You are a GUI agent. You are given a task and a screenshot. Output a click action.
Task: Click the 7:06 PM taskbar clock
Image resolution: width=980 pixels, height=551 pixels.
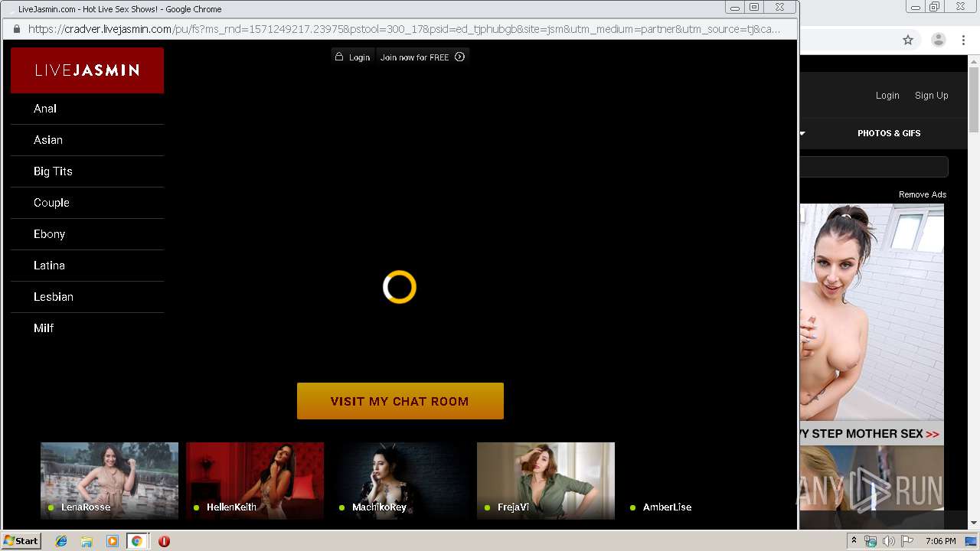click(x=940, y=541)
